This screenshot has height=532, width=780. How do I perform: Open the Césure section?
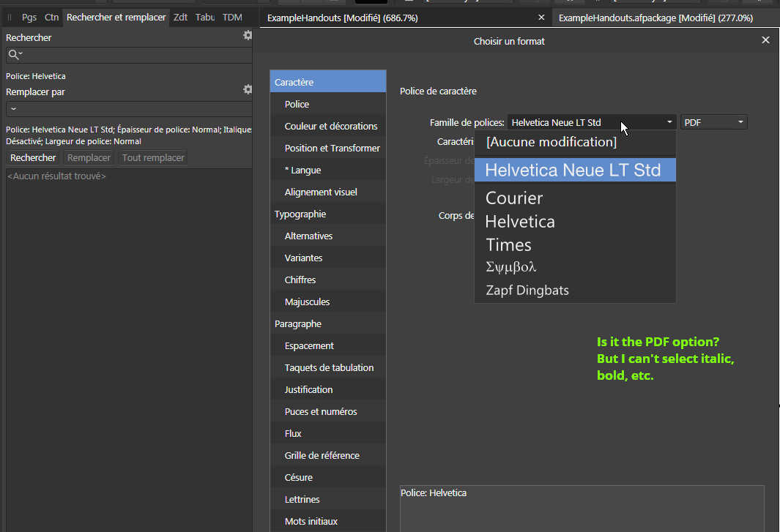[x=328, y=477]
